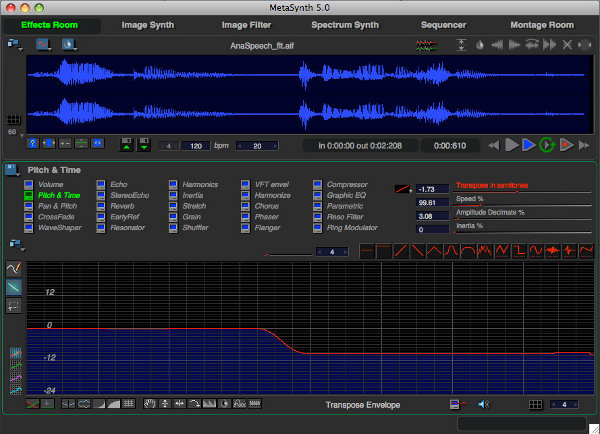The height and width of the screenshot is (434, 600).
Task: Enable the Echo effect
Action: point(101,185)
